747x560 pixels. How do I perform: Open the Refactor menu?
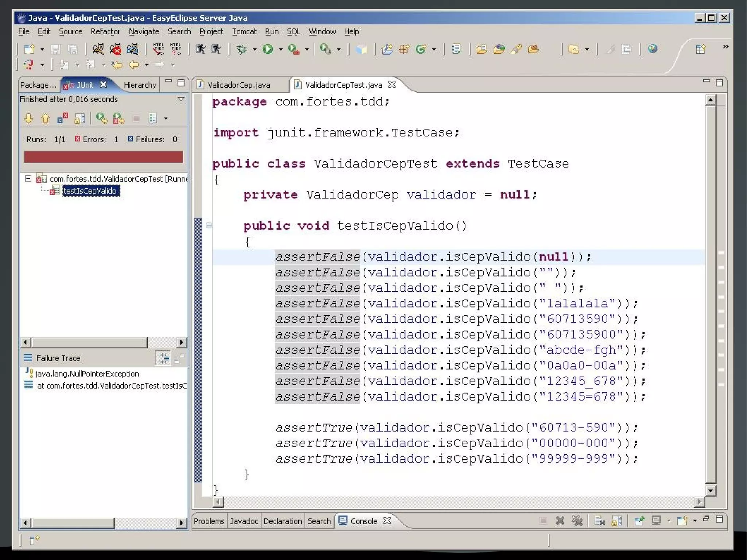tap(105, 31)
